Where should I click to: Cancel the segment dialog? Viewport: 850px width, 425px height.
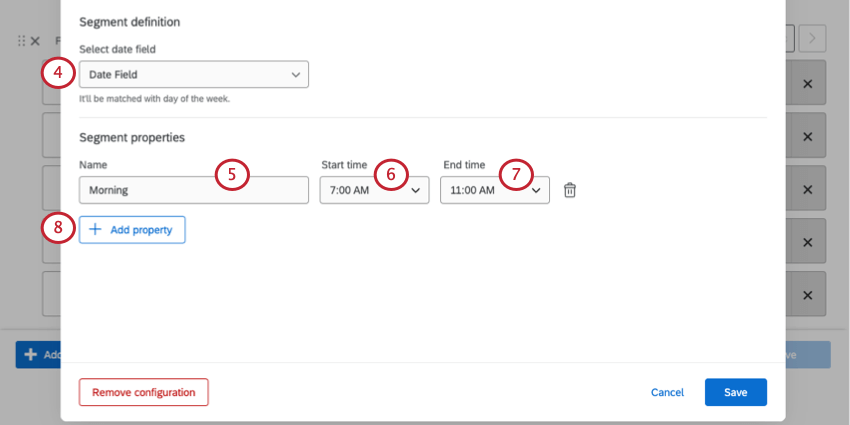pyautogui.click(x=667, y=392)
